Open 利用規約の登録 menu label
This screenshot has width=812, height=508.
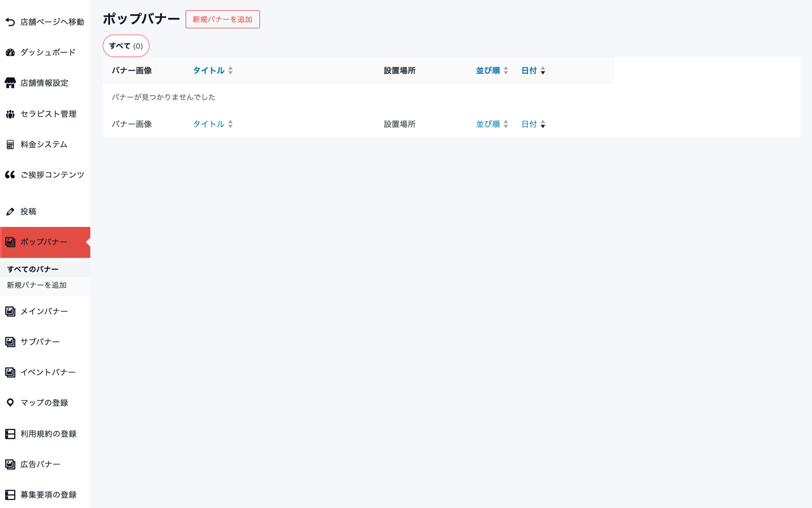[48, 434]
